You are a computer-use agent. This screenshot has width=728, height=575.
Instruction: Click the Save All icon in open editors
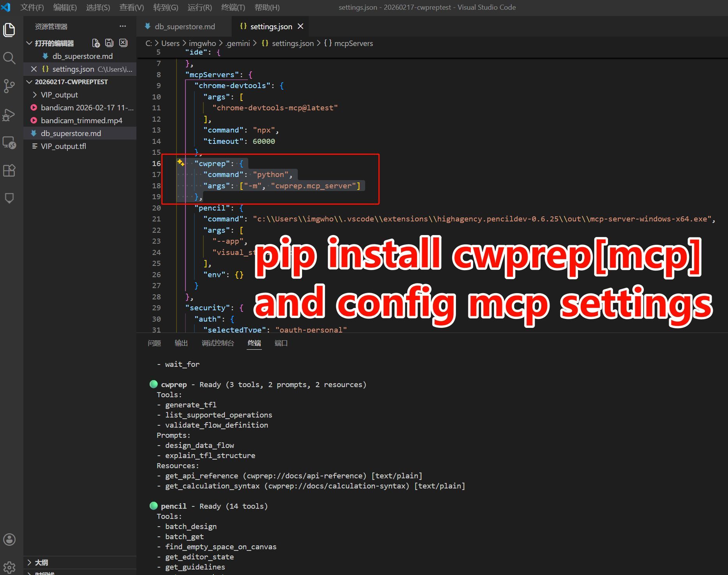click(110, 43)
